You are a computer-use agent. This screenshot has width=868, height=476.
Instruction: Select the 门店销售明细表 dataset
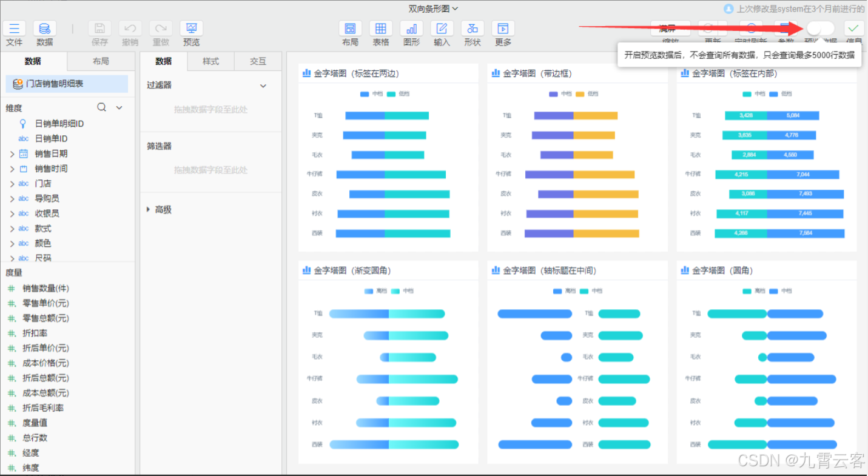coord(67,84)
